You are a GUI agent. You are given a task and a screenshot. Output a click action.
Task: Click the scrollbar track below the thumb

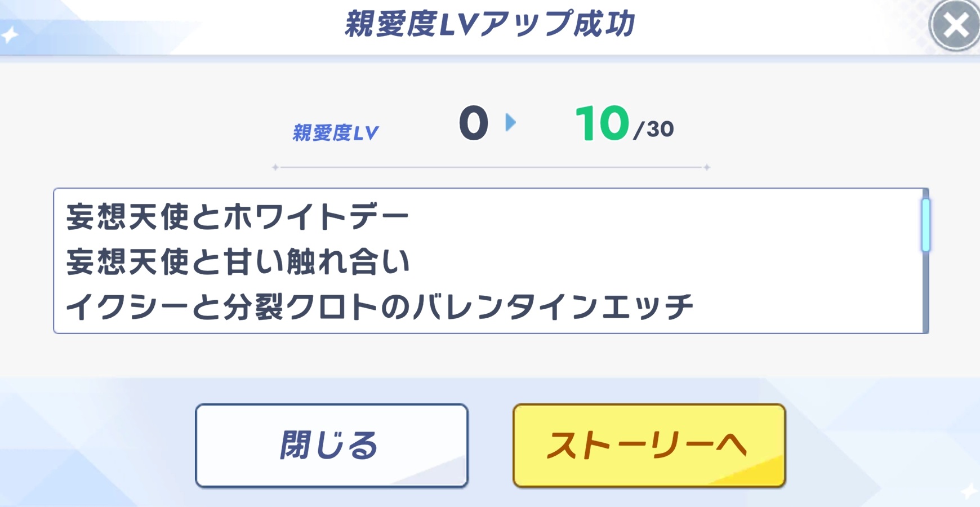pos(925,293)
